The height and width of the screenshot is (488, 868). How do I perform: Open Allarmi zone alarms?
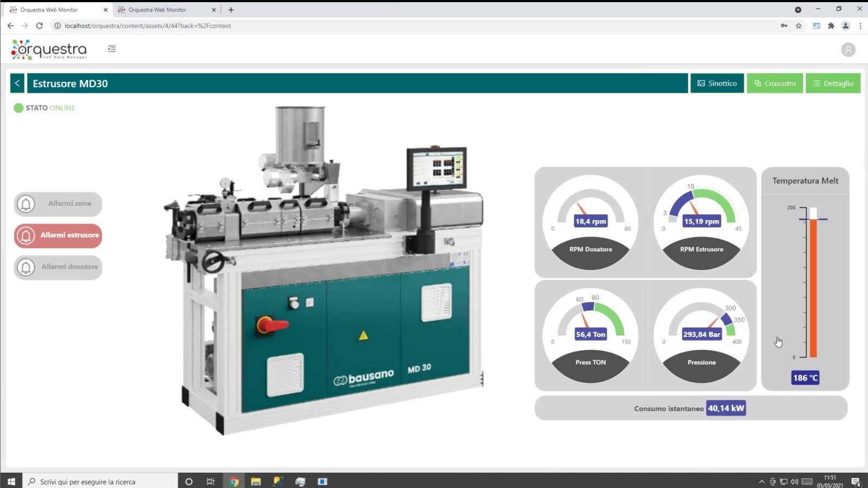pos(58,204)
